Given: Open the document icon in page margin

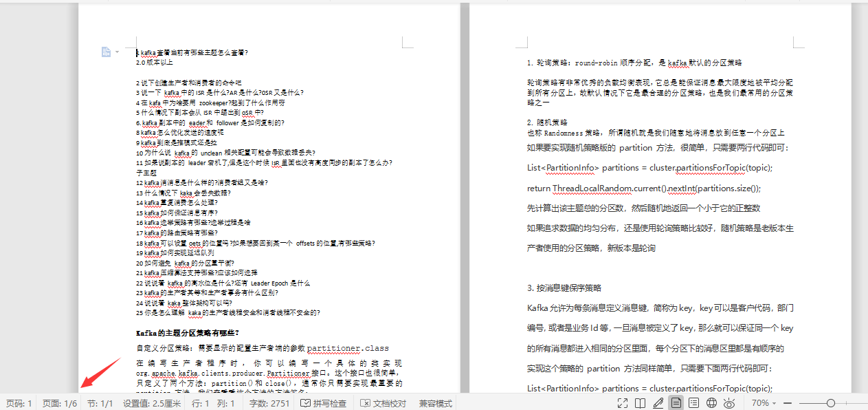Looking at the screenshot, I should tap(106, 52).
